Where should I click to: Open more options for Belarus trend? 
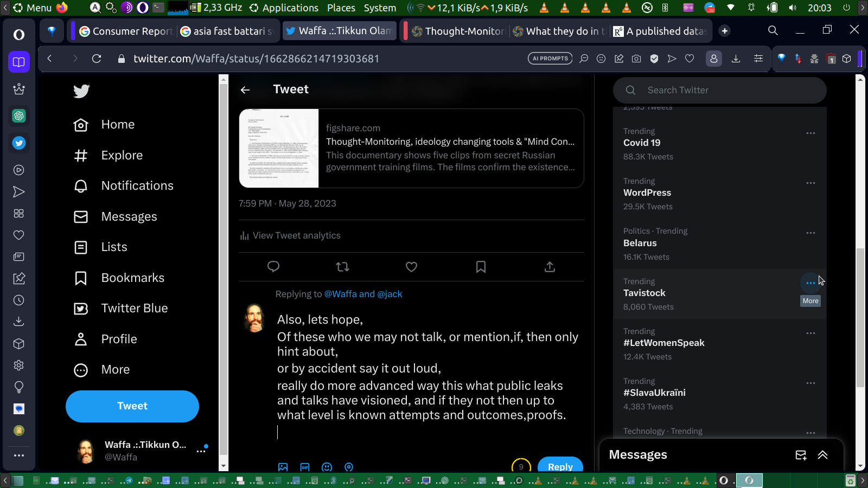(x=810, y=233)
